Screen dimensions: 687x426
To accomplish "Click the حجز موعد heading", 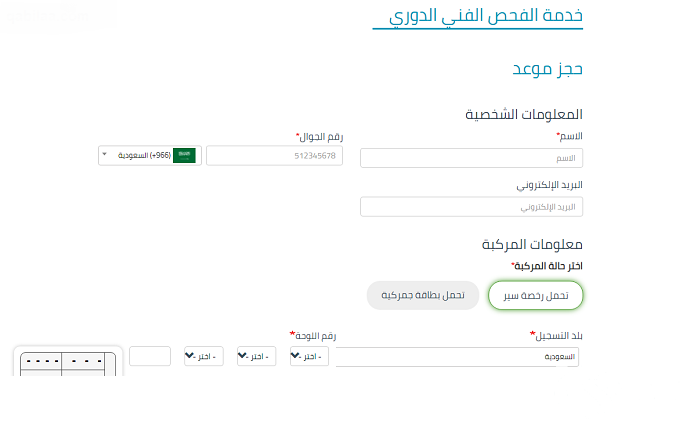I will [x=548, y=69].
